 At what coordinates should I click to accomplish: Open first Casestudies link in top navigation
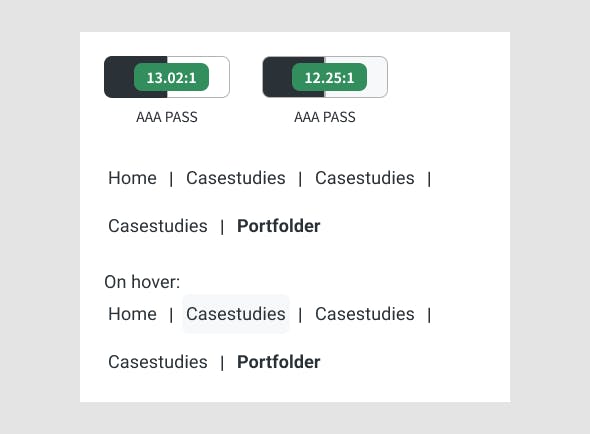click(236, 178)
